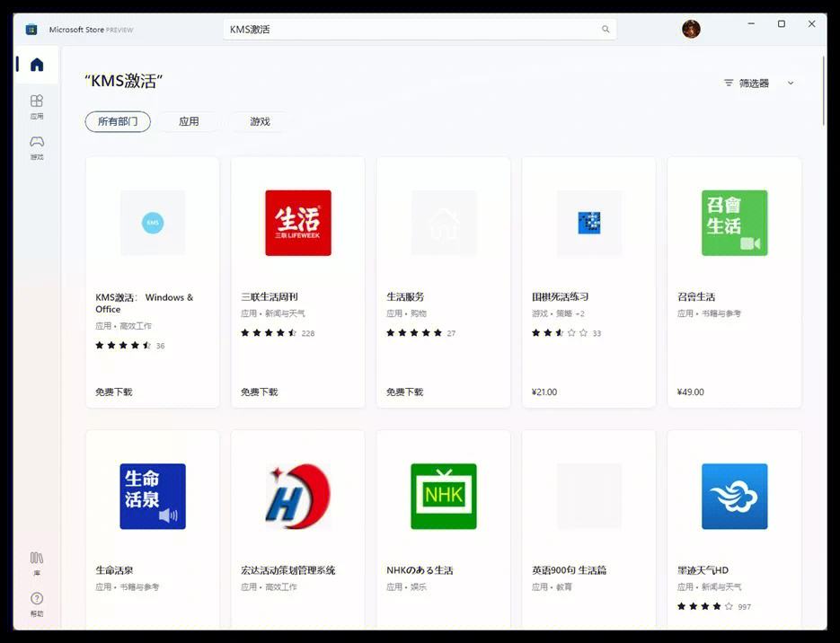The height and width of the screenshot is (643, 840).
Task: Click the 生活服务 rating with 27 reviews
Action: click(x=421, y=333)
